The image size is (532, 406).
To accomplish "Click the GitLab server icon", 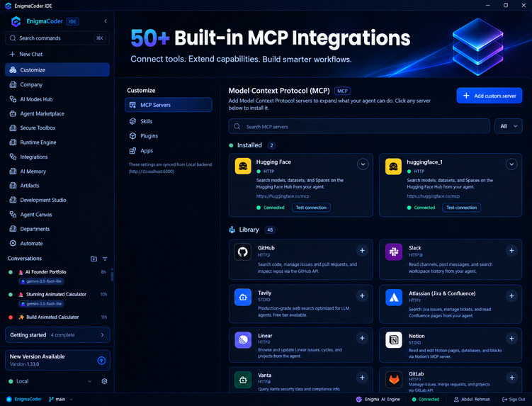I will click(394, 380).
